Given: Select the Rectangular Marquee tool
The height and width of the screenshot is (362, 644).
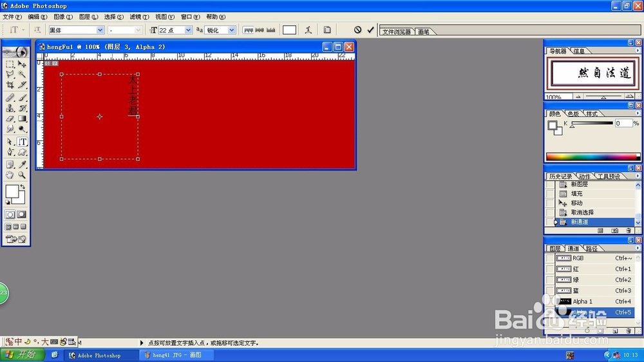Looking at the screenshot, I should (x=10, y=64).
